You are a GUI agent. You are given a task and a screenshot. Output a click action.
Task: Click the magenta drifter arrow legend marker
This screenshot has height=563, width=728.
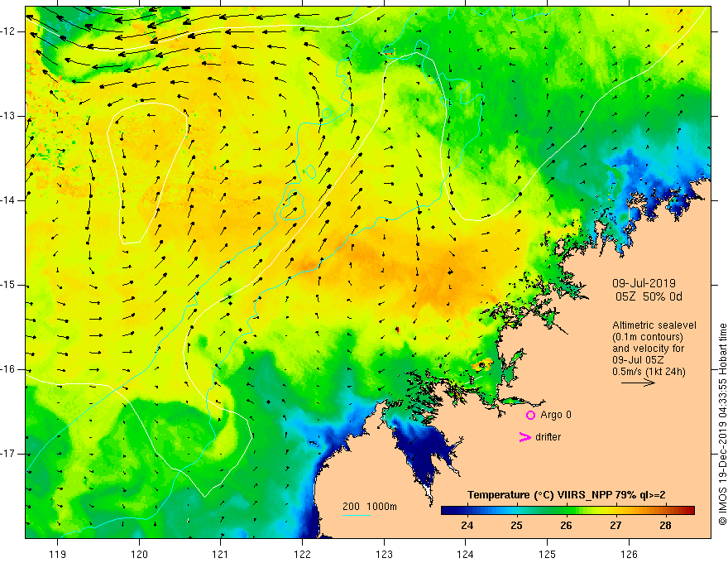(524, 437)
